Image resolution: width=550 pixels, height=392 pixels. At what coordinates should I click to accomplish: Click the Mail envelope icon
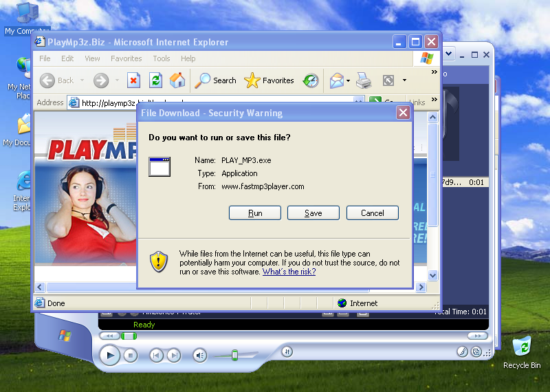tap(336, 80)
